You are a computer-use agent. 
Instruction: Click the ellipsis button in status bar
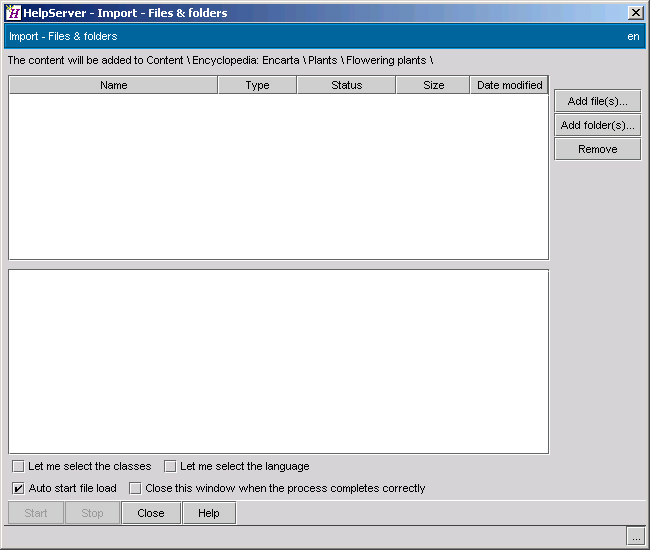[x=635, y=536]
